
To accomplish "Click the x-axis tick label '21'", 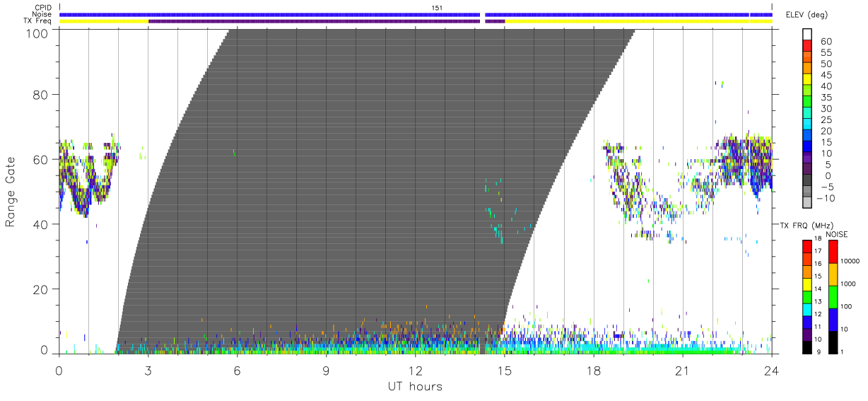I will point(683,371).
